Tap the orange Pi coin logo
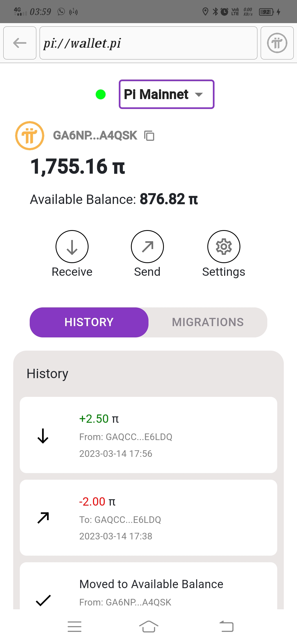 [30, 136]
